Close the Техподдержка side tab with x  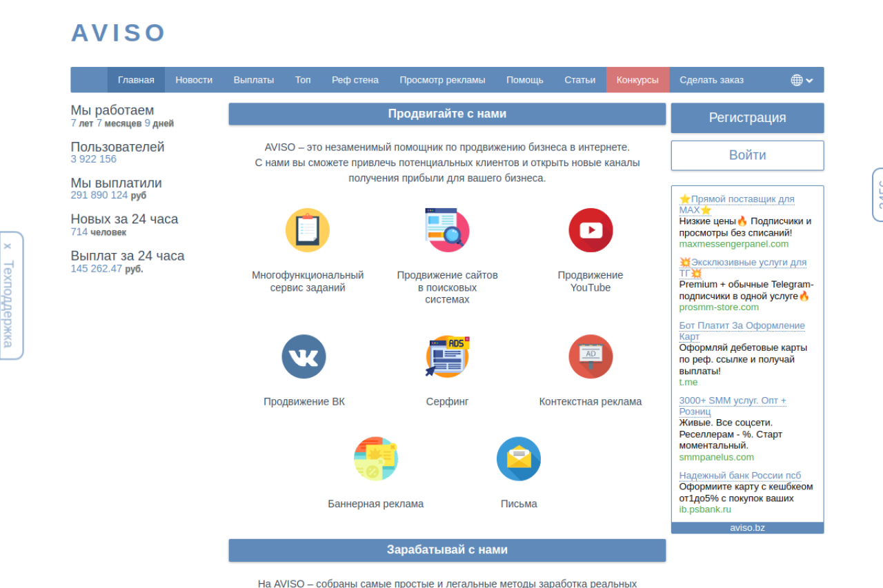click(x=8, y=246)
